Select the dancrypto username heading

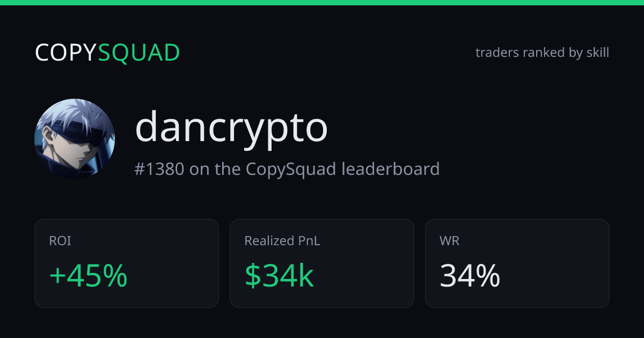pos(231,127)
